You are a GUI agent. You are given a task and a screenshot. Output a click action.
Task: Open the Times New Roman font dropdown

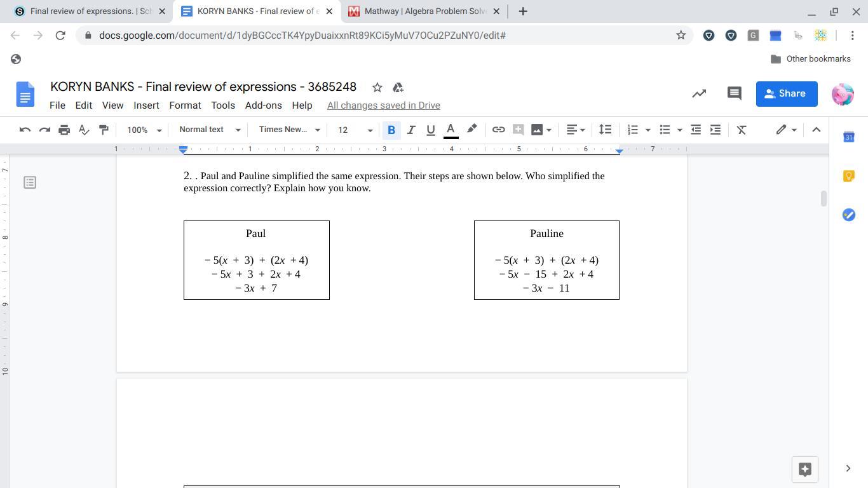(289, 130)
